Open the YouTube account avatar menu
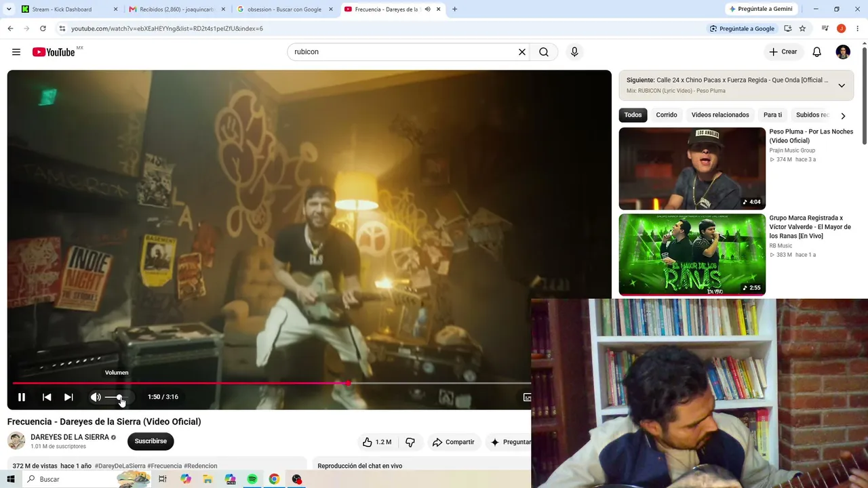The height and width of the screenshot is (488, 868). [843, 52]
